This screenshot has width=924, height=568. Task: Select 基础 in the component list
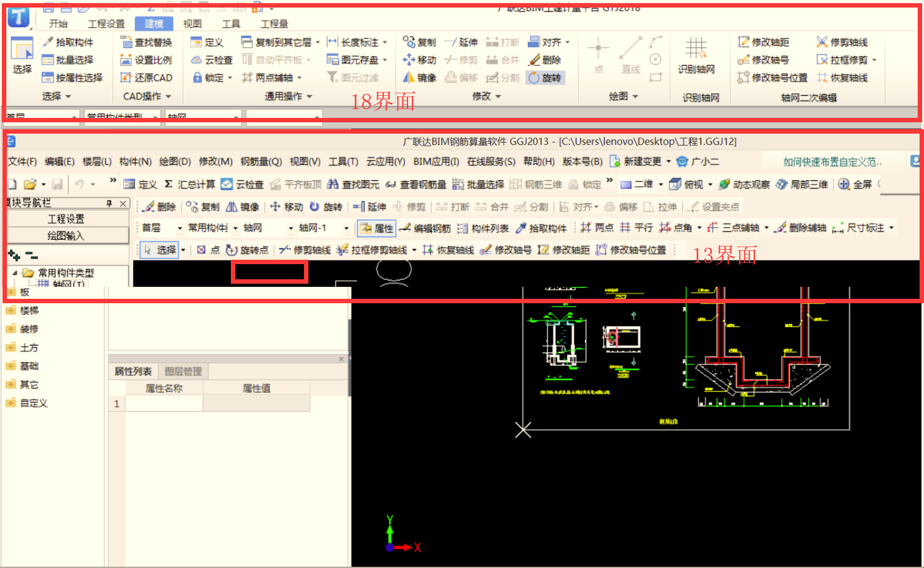point(29,366)
